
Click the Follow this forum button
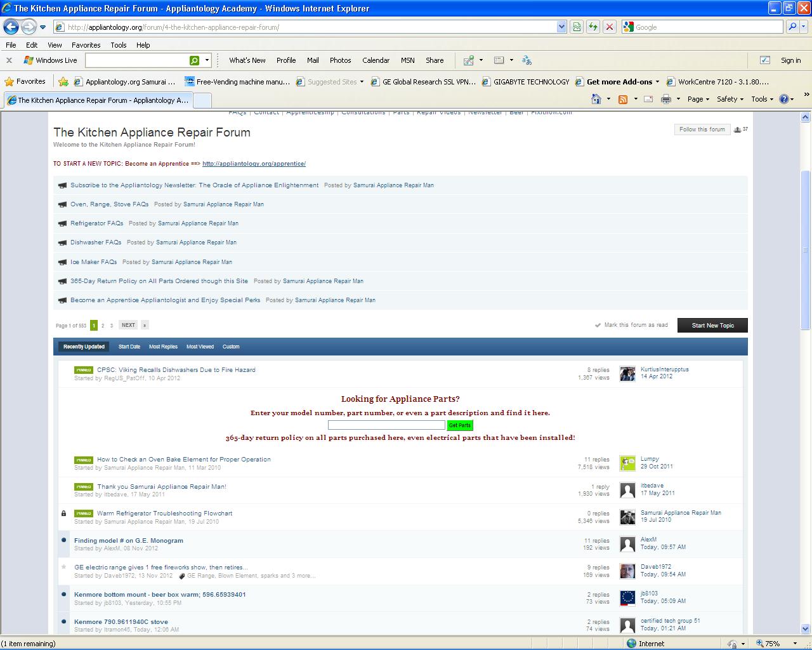(x=702, y=129)
